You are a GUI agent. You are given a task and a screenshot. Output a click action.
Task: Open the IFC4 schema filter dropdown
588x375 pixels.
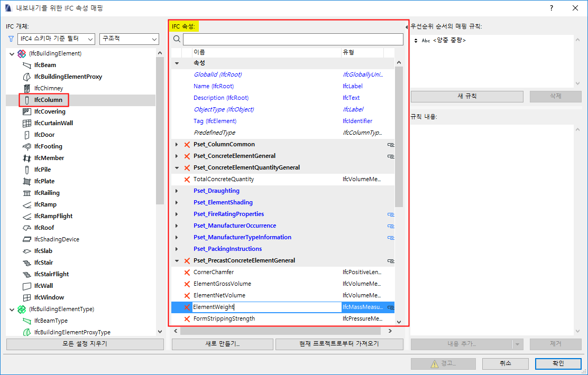(56, 39)
